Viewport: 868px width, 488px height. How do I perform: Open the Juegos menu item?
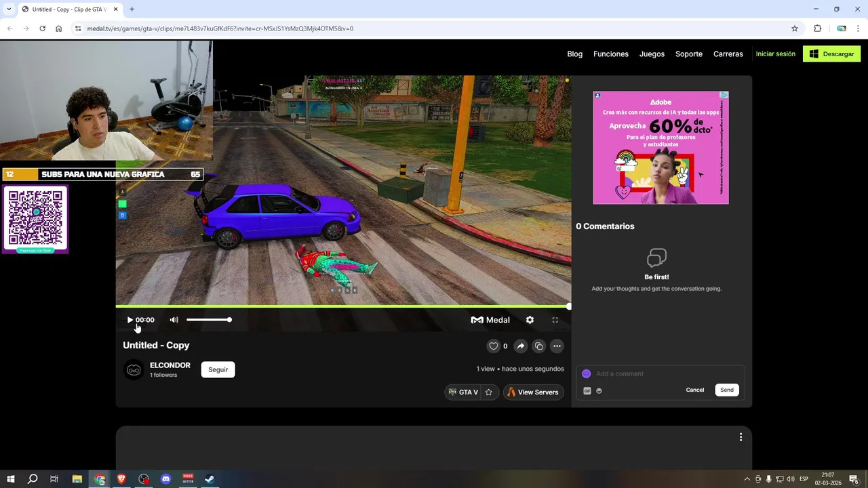(x=652, y=54)
